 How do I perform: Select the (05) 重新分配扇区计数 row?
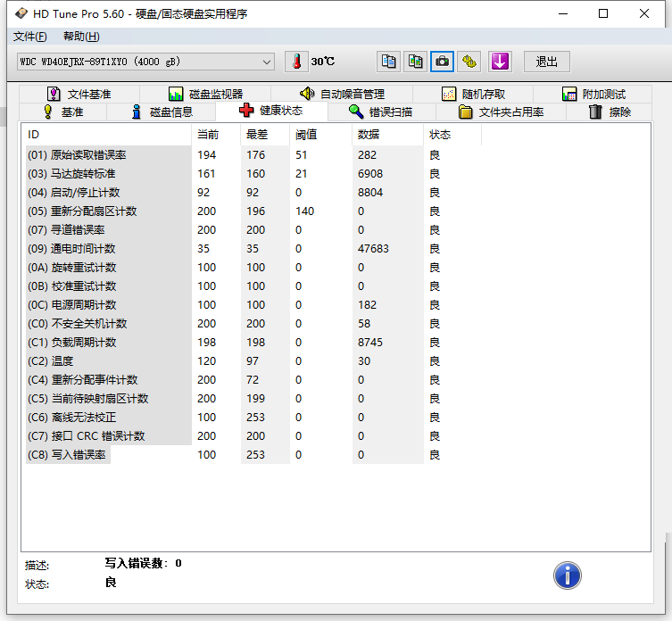tap(107, 211)
